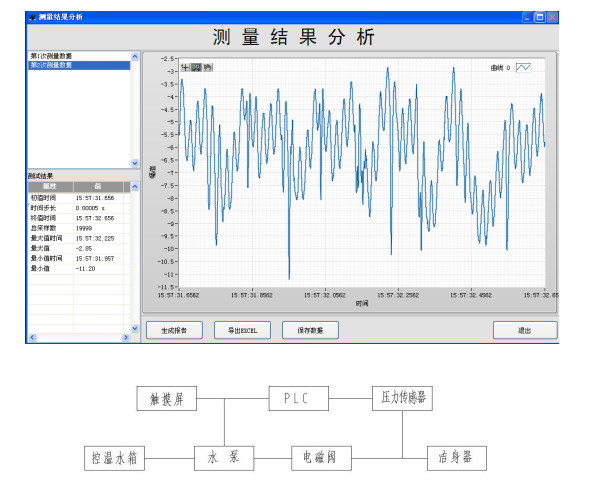Image resolution: width=589 pixels, height=487 pixels.
Task: Select 第1次测量数据 in the measurement list
Action: point(79,56)
